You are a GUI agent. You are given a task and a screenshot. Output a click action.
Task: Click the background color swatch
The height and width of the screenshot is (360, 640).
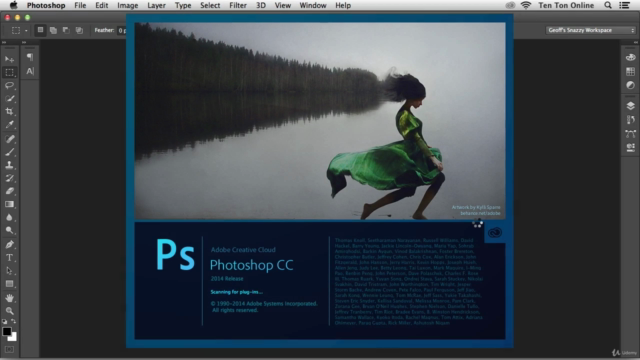click(13, 338)
